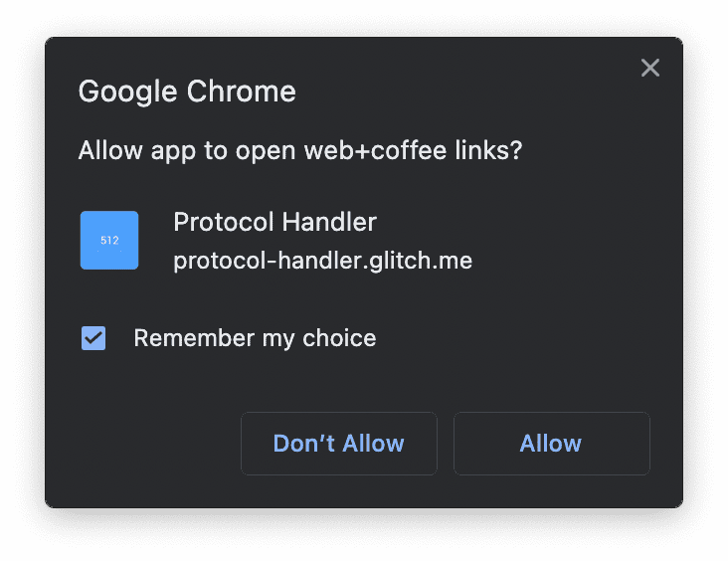Image resolution: width=728 pixels, height=561 pixels.
Task: Uncheck the Remember my choice checkbox
Action: pyautogui.click(x=93, y=338)
